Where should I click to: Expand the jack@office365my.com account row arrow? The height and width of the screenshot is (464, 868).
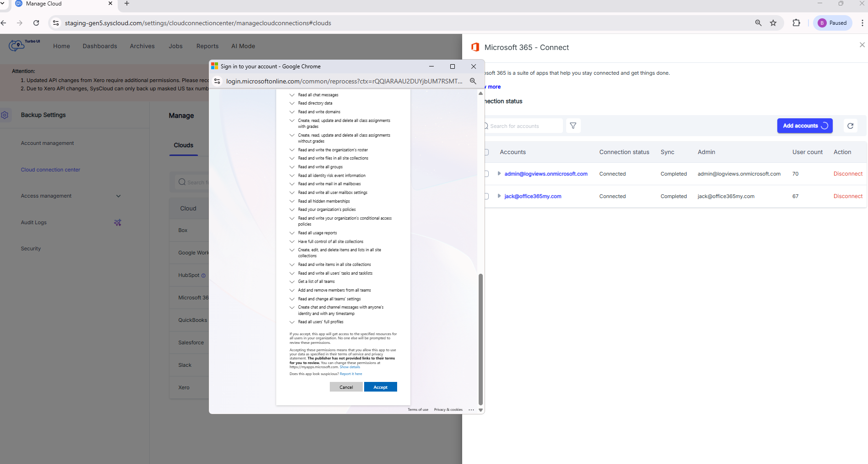tap(499, 196)
